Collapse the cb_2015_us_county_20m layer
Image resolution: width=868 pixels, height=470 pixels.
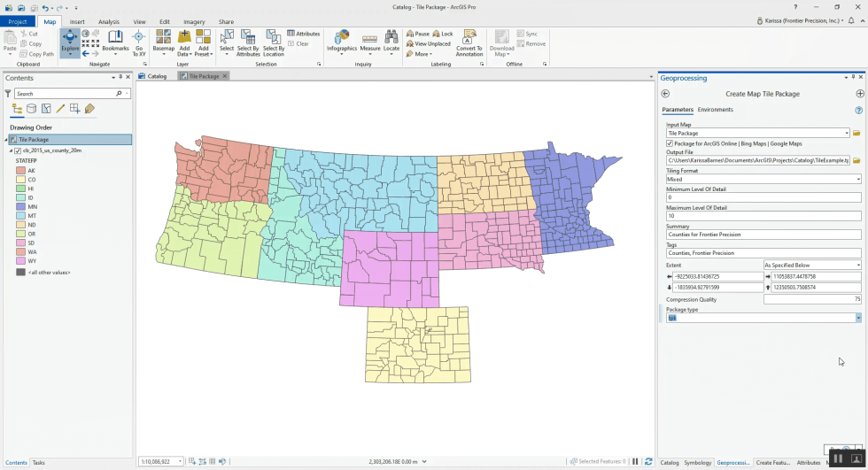[11, 150]
